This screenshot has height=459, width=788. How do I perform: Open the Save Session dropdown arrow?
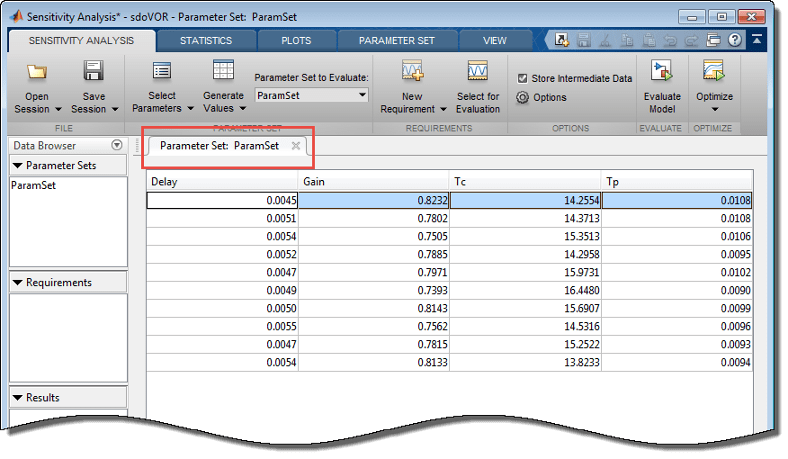(115, 109)
